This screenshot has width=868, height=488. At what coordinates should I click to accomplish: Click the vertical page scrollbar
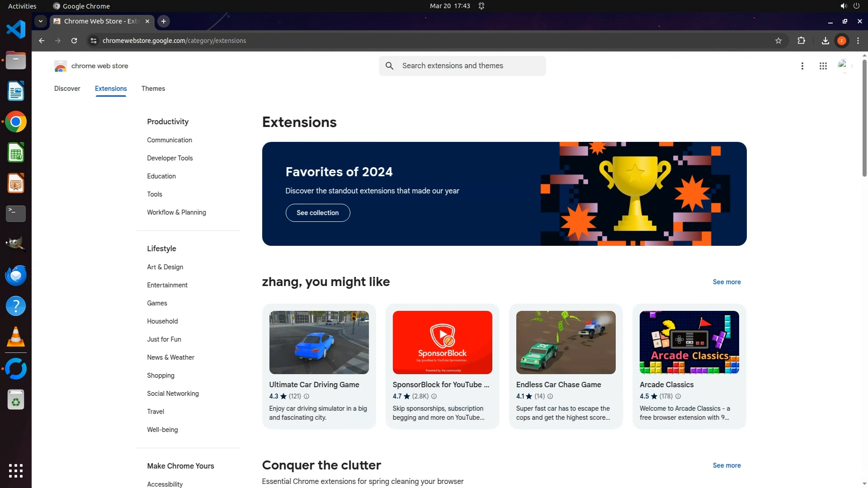pyautogui.click(x=864, y=117)
